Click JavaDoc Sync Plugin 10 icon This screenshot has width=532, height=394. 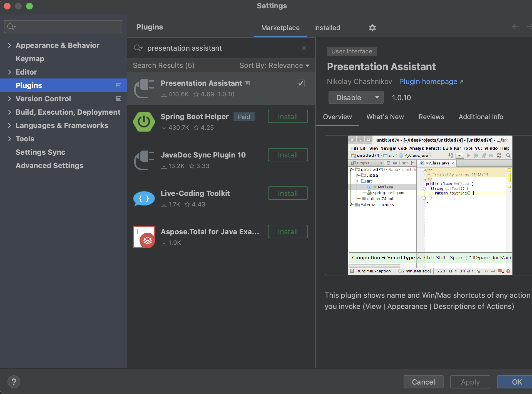point(144,160)
